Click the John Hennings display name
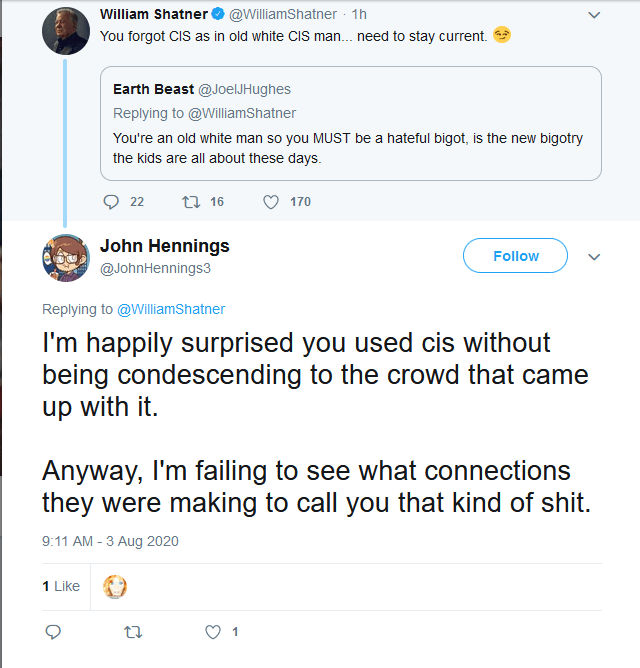 [165, 246]
